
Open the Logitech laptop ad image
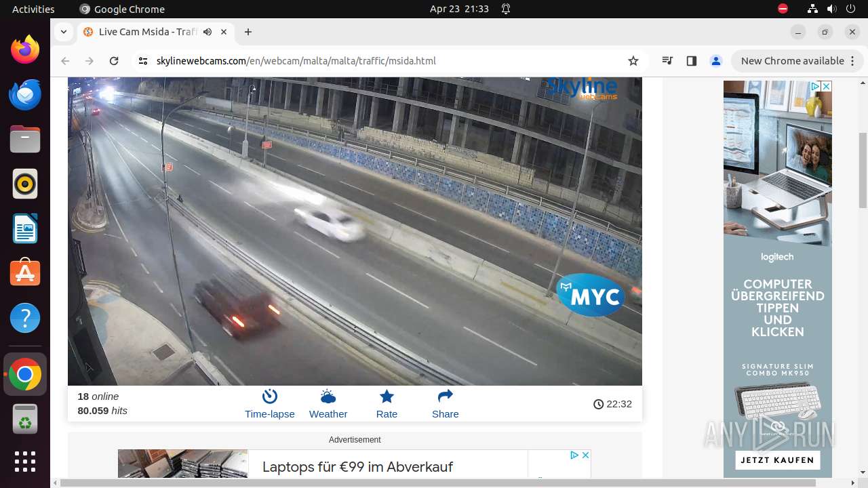pos(777,163)
